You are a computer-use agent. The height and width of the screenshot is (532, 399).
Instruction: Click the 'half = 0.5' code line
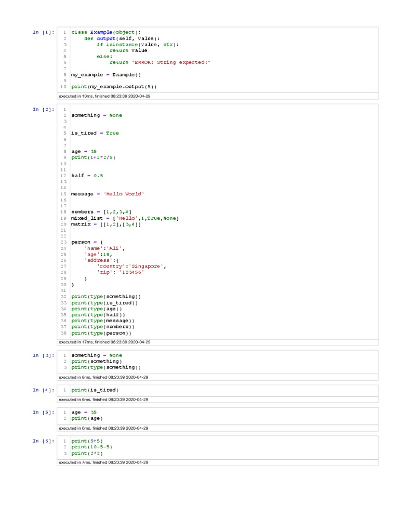(x=87, y=176)
